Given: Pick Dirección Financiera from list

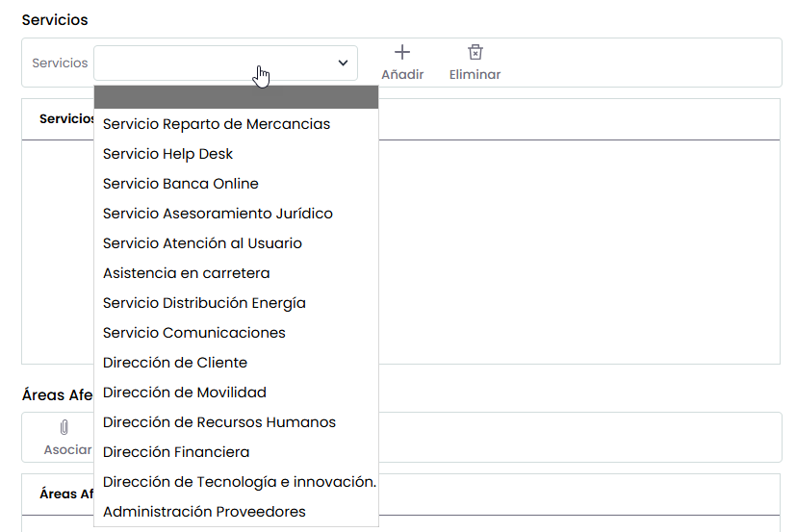Looking at the screenshot, I should click(176, 452).
